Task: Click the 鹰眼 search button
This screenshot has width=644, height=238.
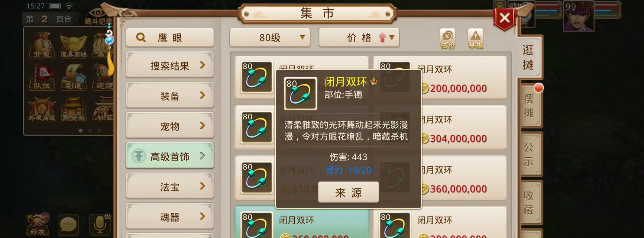Action: (x=170, y=38)
